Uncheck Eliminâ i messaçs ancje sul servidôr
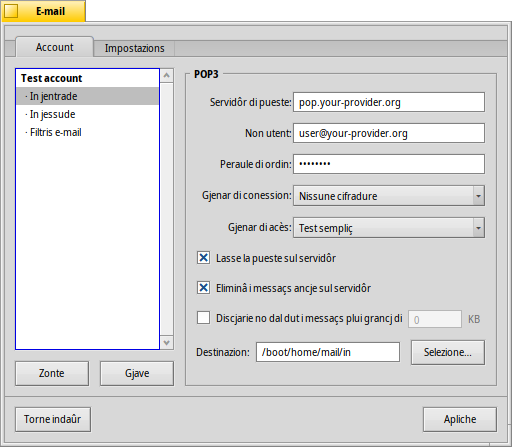512x447 pixels. pyautogui.click(x=203, y=288)
